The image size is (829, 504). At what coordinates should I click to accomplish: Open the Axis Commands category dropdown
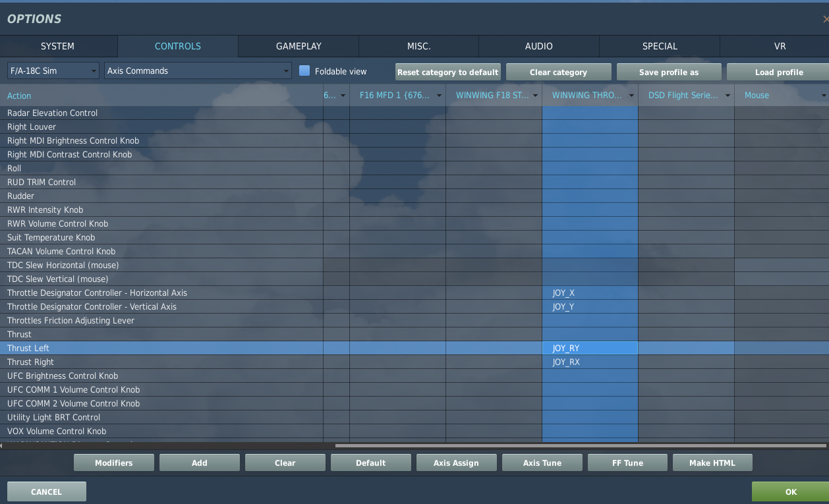pos(198,70)
